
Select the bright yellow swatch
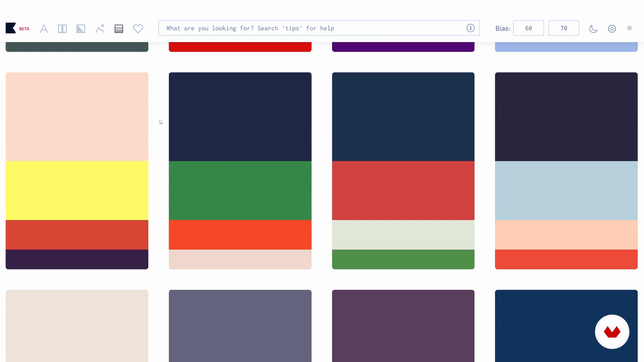pyautogui.click(x=77, y=191)
